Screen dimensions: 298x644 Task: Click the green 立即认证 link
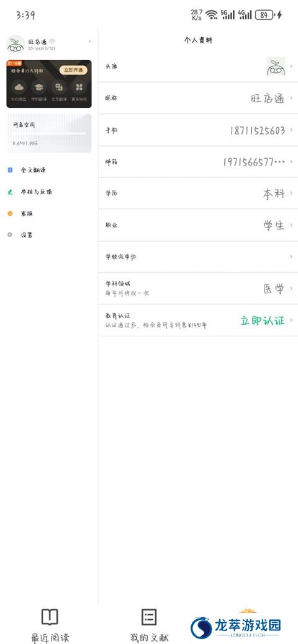tap(263, 321)
